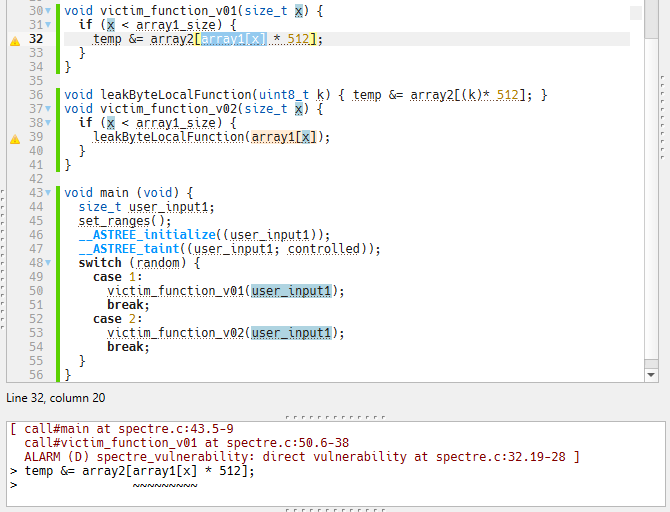Click victim_function_v01 call on line 50
The height and width of the screenshot is (512, 670).
176,291
